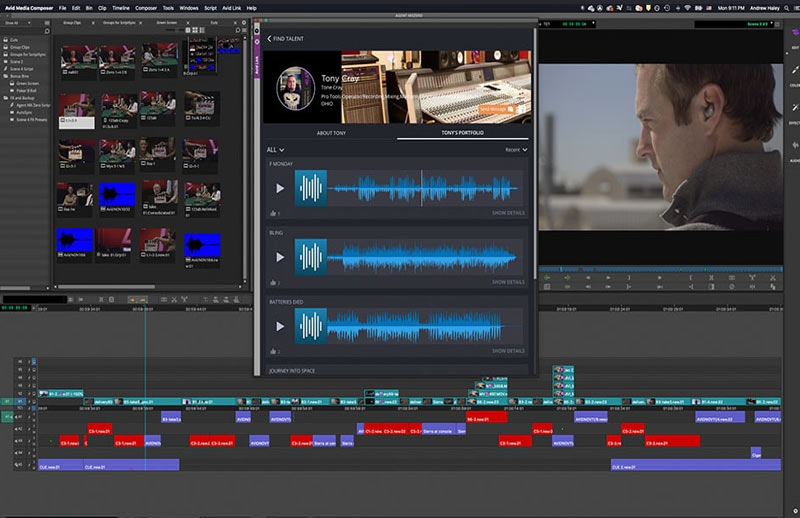800x518 pixels.
Task: Switch to Tony's Portfolio tab
Action: 462,133
